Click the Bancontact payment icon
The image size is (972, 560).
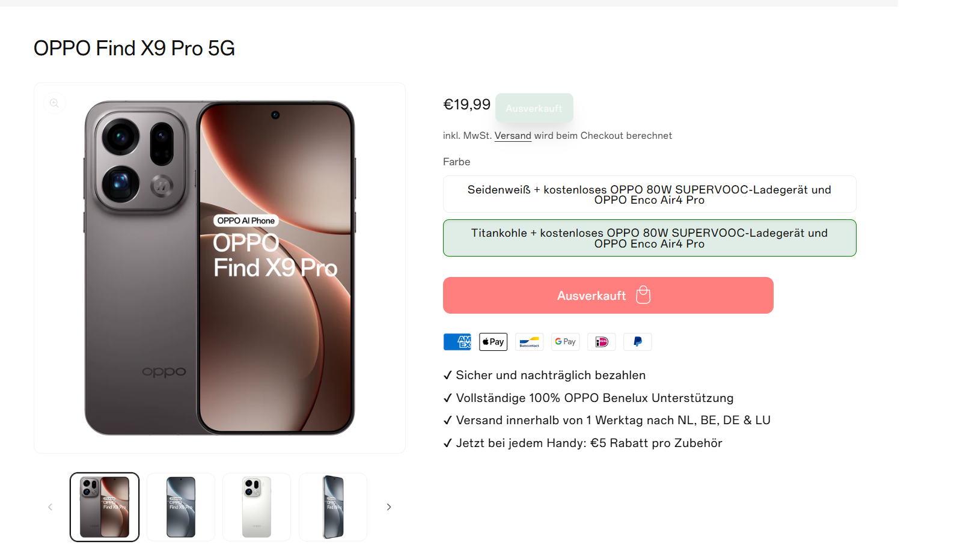click(529, 342)
